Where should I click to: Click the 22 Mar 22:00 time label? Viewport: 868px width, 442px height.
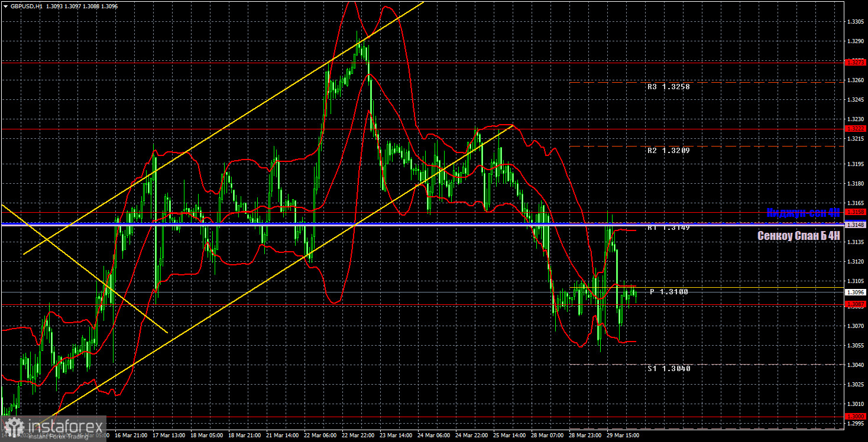[359, 435]
